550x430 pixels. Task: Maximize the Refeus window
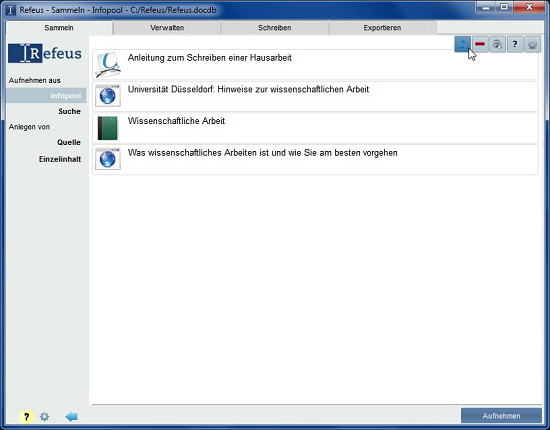coord(504,7)
